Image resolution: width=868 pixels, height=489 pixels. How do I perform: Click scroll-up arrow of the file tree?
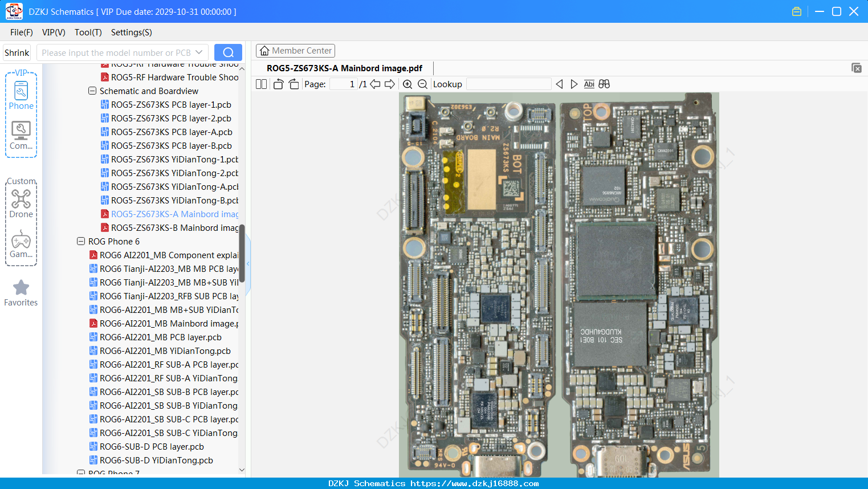pyautogui.click(x=242, y=68)
